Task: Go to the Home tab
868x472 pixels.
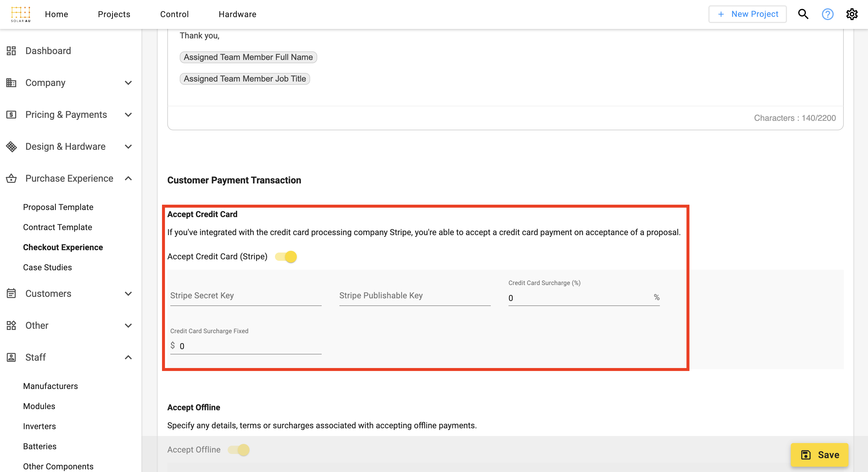Action: coord(56,14)
